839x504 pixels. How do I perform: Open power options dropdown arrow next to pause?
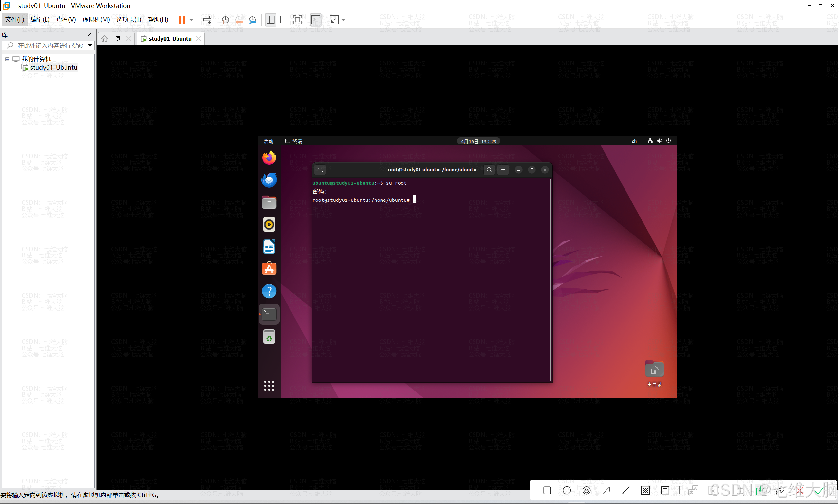(x=191, y=20)
